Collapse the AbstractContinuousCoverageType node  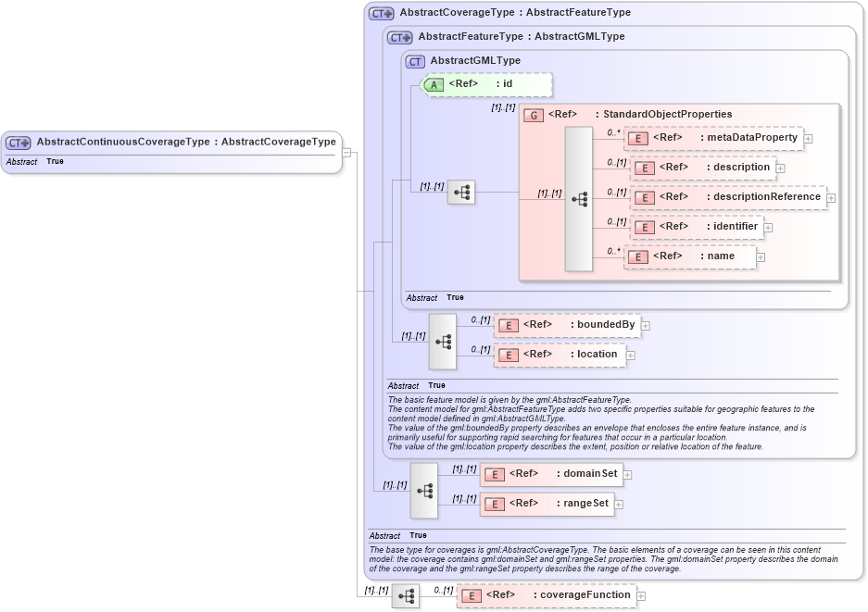(x=346, y=152)
